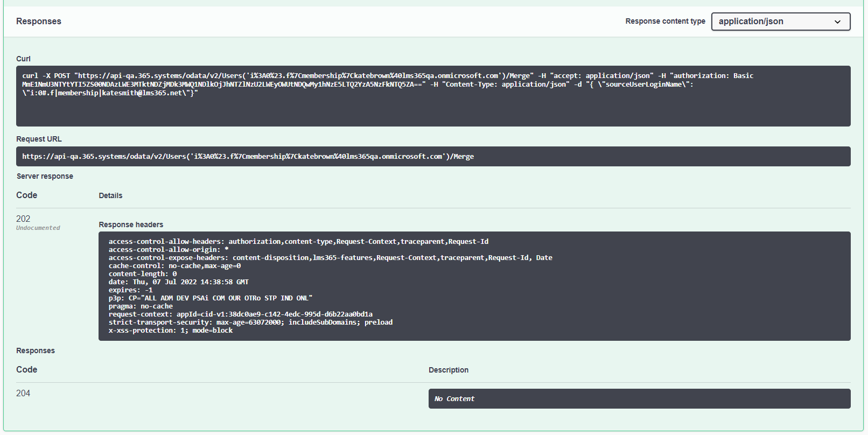Click the Curl heading
The image size is (868, 435).
[x=23, y=59]
